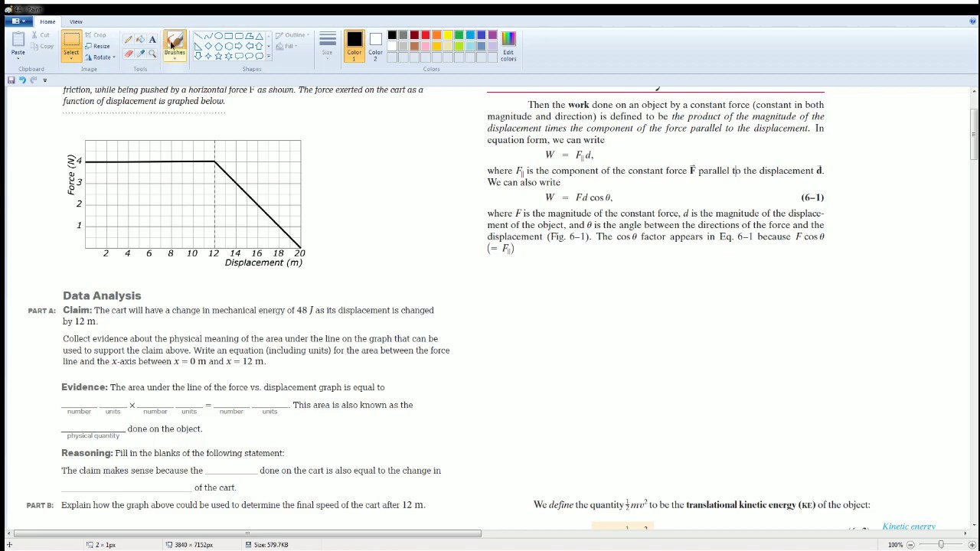Open the Rotate dropdown

coord(100,57)
